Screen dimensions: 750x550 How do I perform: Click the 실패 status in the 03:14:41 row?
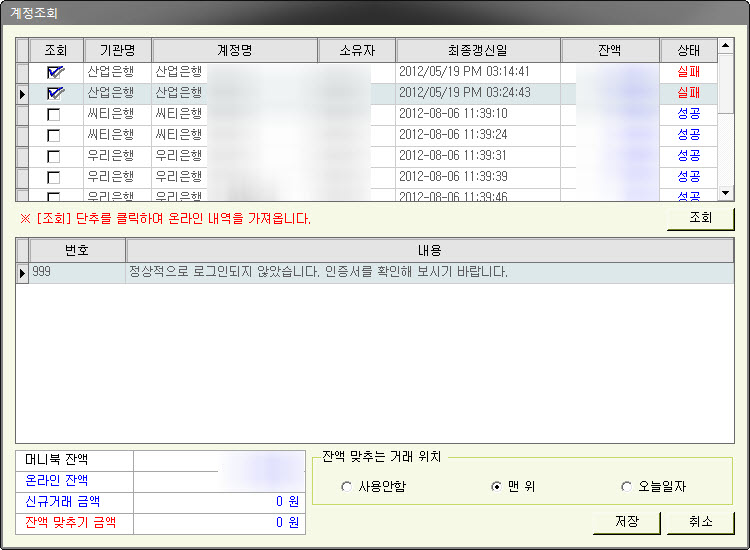click(x=688, y=72)
